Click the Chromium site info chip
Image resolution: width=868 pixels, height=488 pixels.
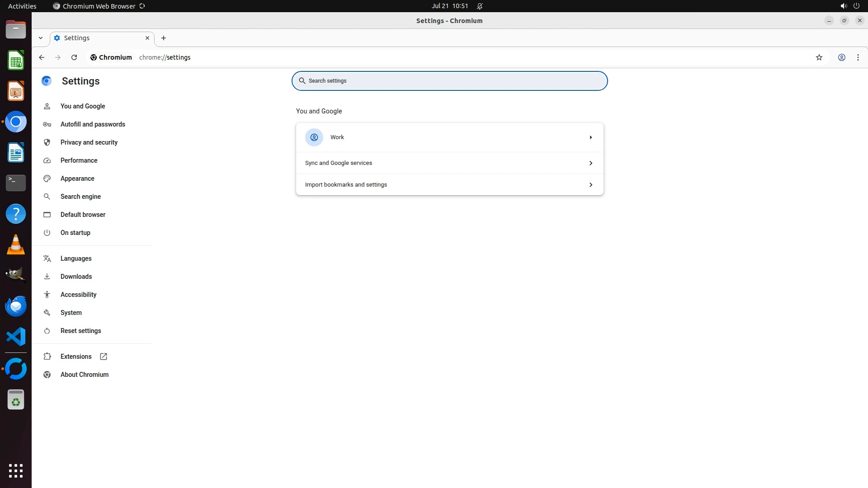coord(111,57)
